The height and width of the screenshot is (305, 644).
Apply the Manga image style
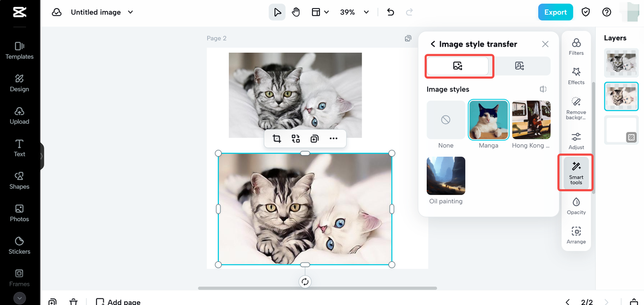point(489,120)
